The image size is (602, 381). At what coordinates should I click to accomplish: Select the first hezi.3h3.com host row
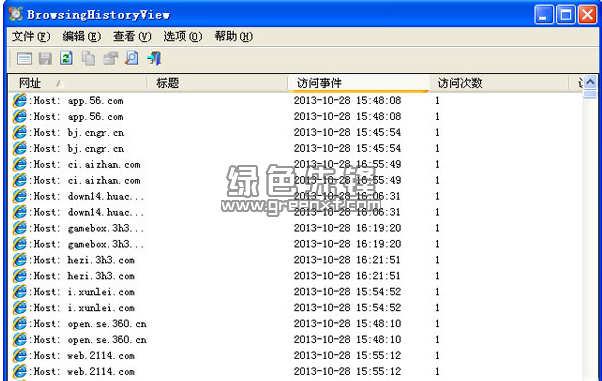[x=295, y=260]
